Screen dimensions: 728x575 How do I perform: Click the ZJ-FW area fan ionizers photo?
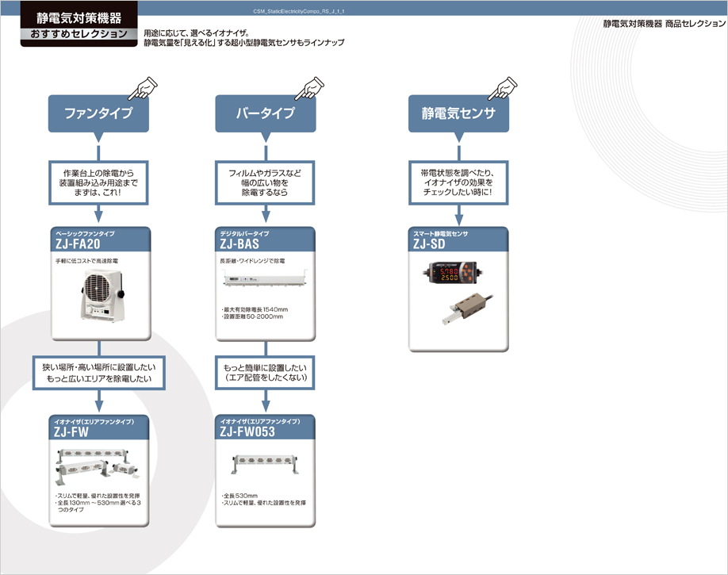[x=98, y=468]
